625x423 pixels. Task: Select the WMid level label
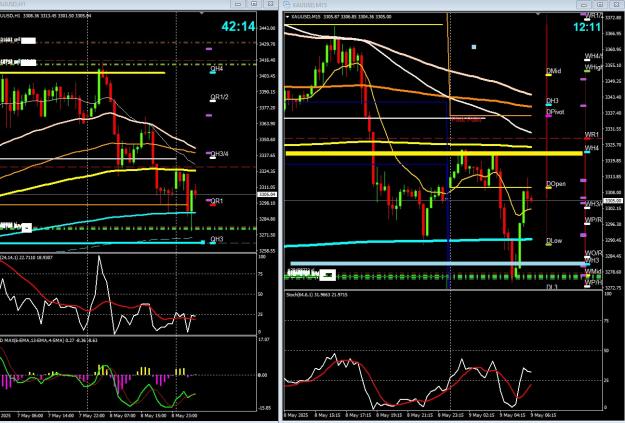(x=593, y=272)
